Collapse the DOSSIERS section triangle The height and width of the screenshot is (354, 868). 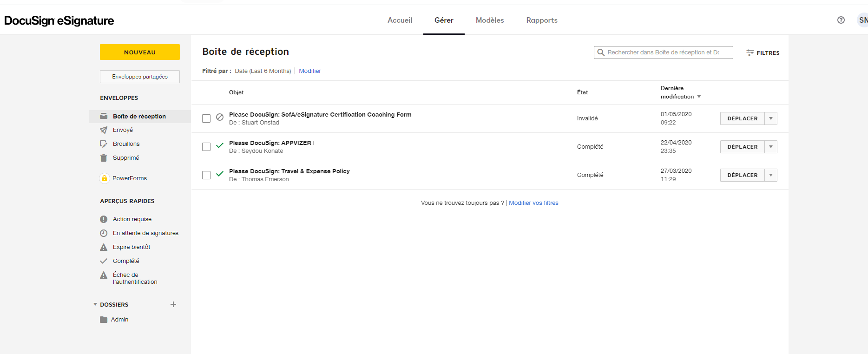tap(95, 304)
